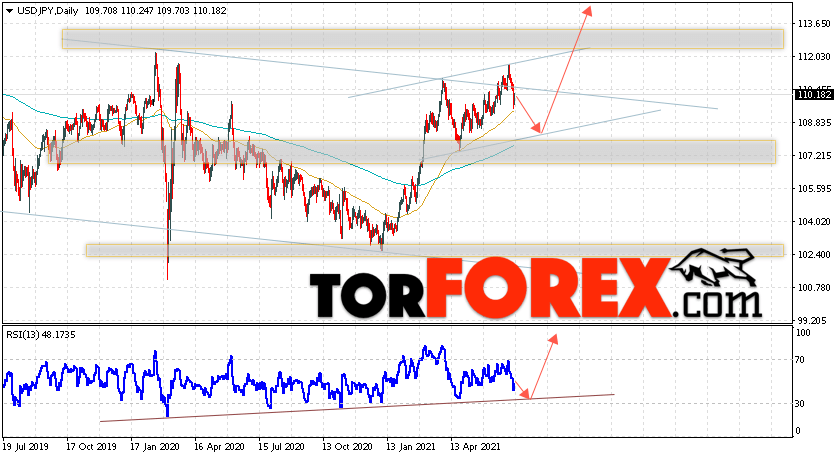838x458 pixels.
Task: Click the 107.215 price axis label
Action: (814, 156)
